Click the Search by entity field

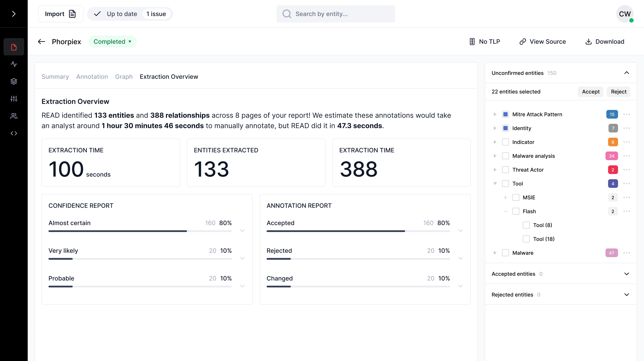[x=335, y=14]
